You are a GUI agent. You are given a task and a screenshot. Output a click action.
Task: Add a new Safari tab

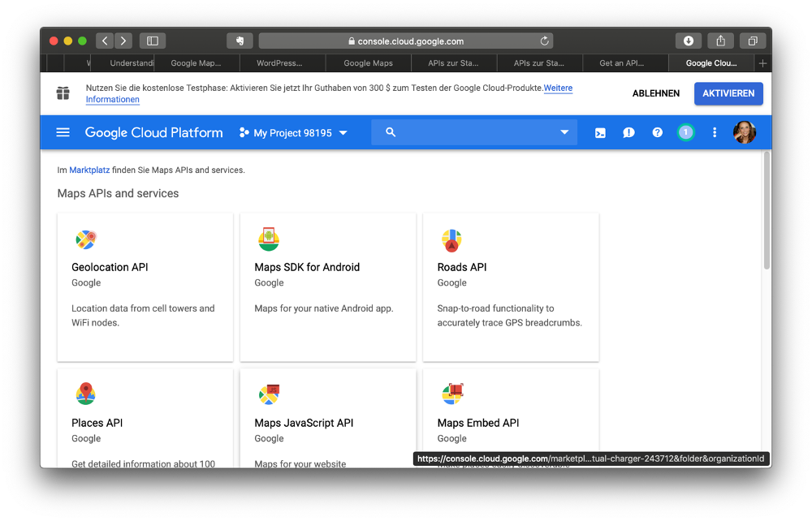pos(762,63)
